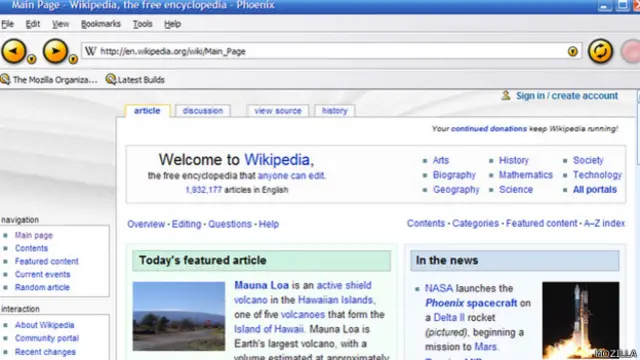Open Community portal sidebar link
The height and width of the screenshot is (360, 640).
[47, 338]
